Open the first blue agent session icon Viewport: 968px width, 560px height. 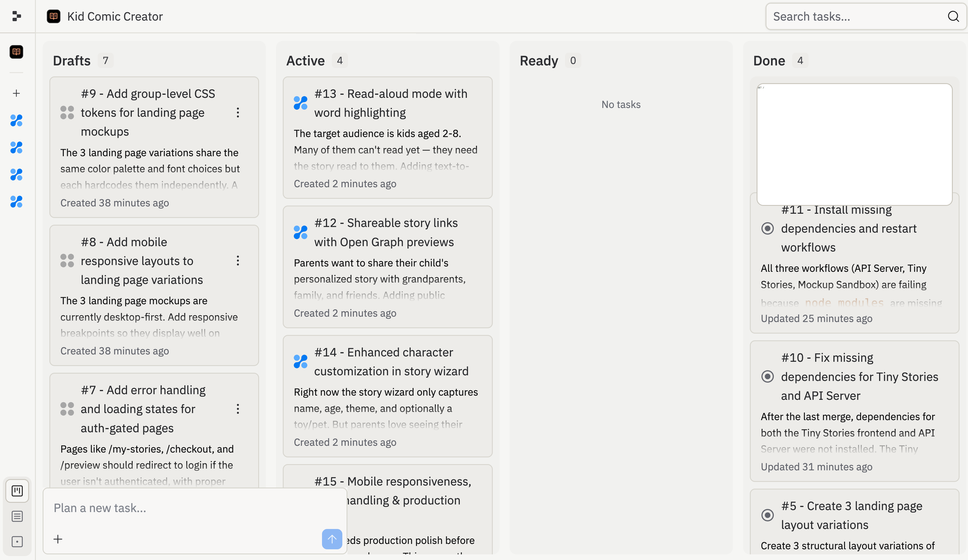tap(16, 120)
